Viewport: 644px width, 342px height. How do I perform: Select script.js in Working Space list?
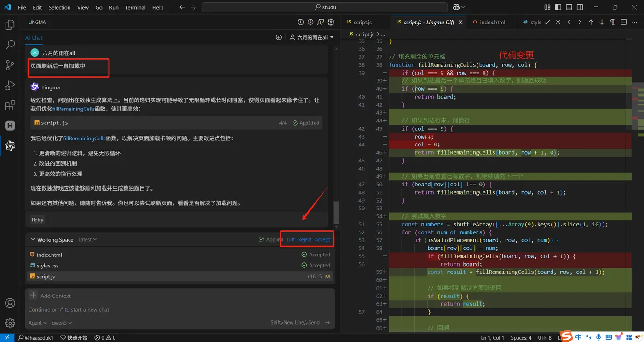click(179, 277)
